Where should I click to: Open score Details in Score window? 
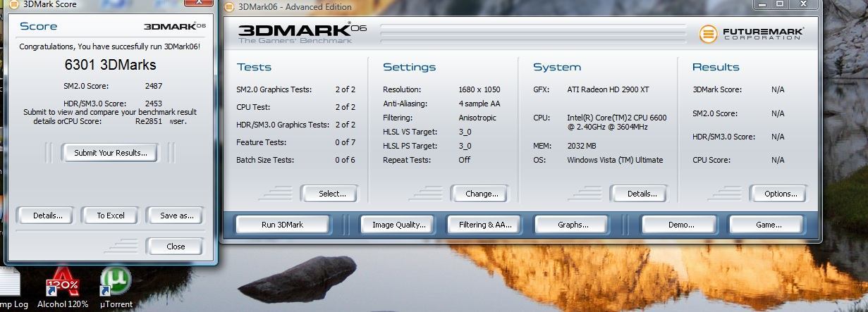point(48,216)
